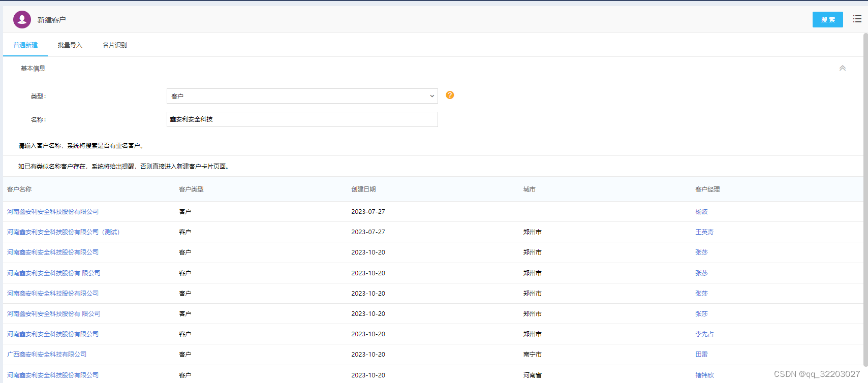The height and width of the screenshot is (383, 868).
Task: Click the orange help question mark icon
Action: click(x=450, y=95)
